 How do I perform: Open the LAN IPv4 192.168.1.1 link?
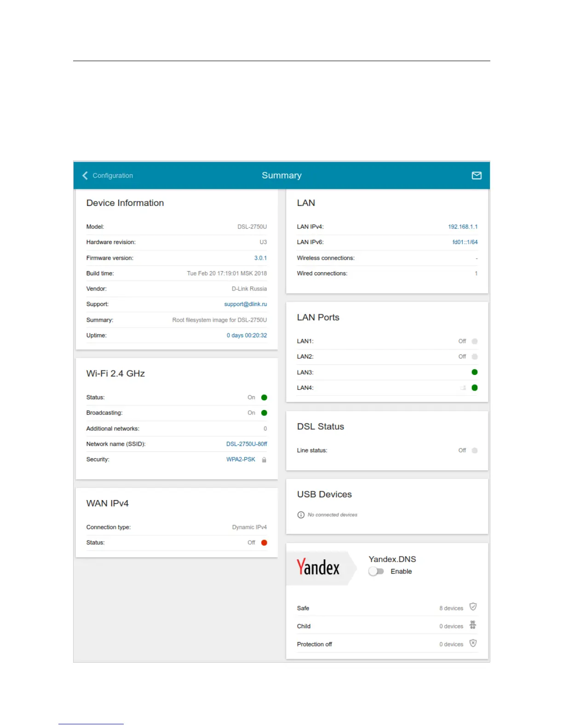click(463, 227)
